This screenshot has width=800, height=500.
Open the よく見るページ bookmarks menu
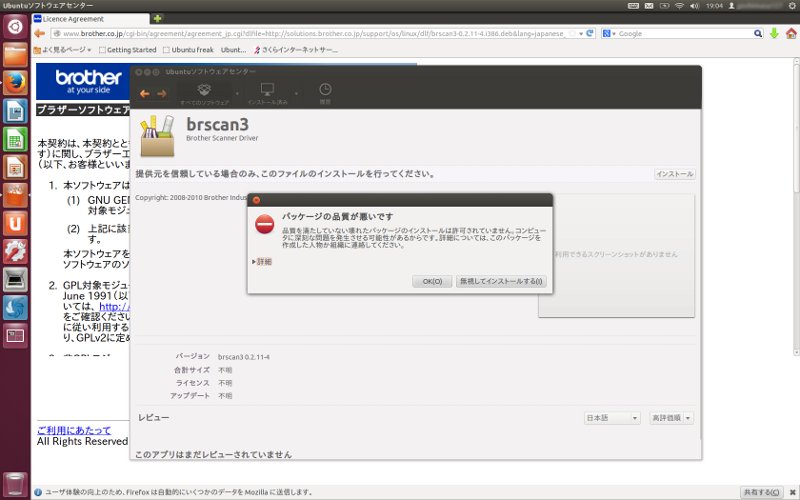click(62, 49)
